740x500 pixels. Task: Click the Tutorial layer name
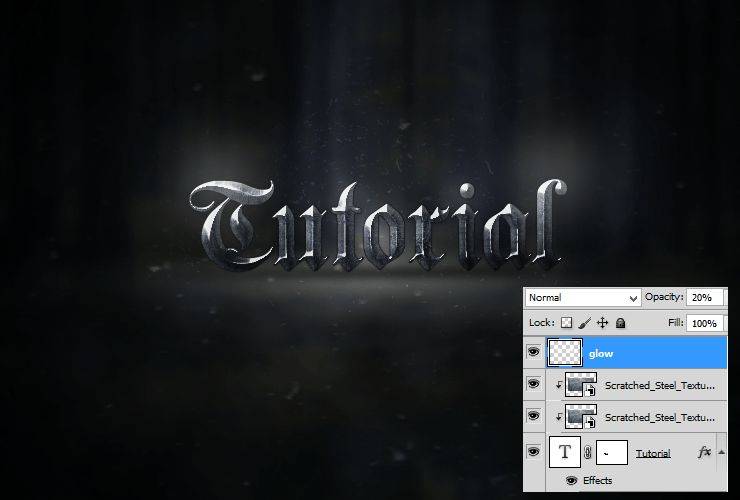(x=653, y=454)
